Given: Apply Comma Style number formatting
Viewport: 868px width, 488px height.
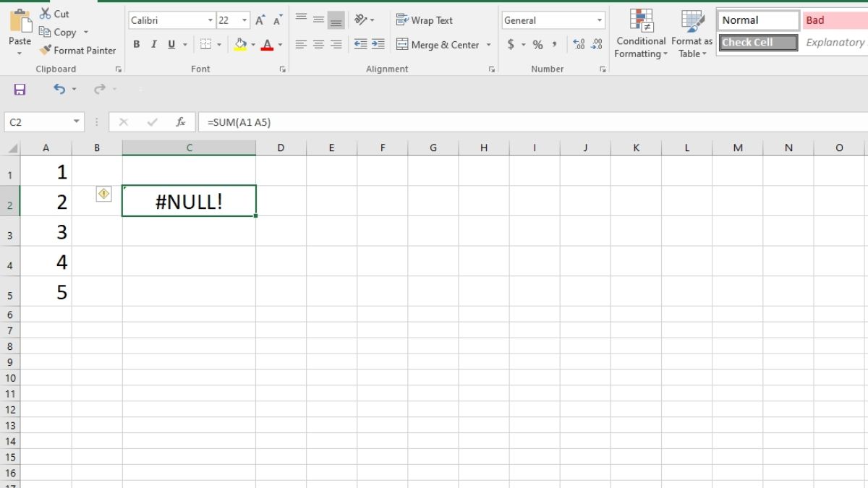Looking at the screenshot, I should [x=554, y=44].
